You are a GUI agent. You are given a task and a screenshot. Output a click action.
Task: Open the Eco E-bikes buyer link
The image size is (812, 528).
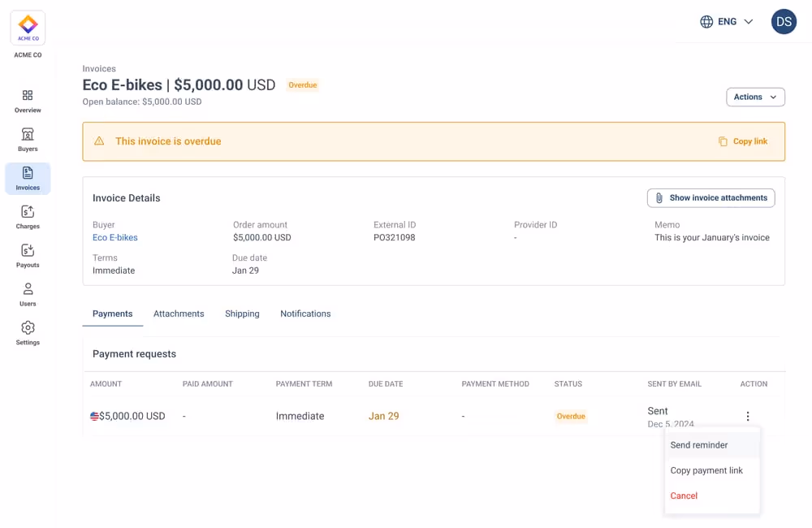click(x=115, y=238)
